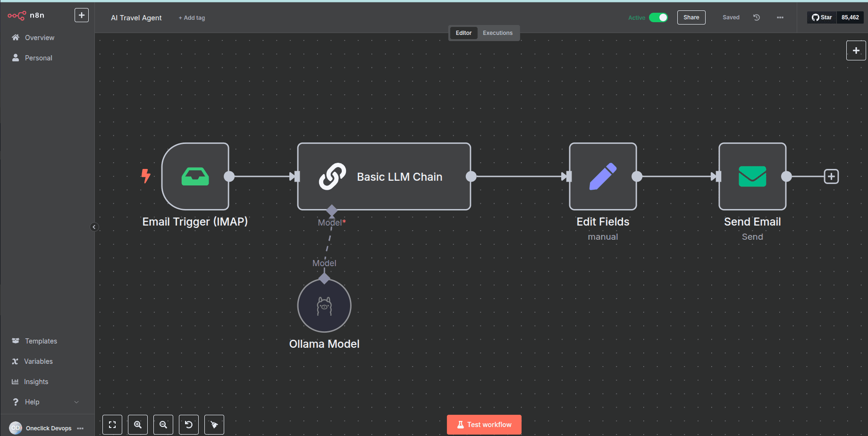This screenshot has width=868, height=436.
Task: Rename the AI Travel Agent workflow title
Action: [136, 18]
